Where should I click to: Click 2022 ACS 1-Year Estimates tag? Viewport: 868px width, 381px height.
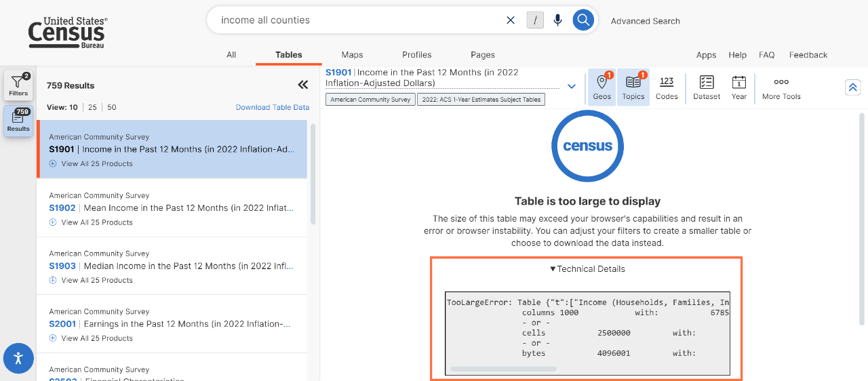[481, 99]
